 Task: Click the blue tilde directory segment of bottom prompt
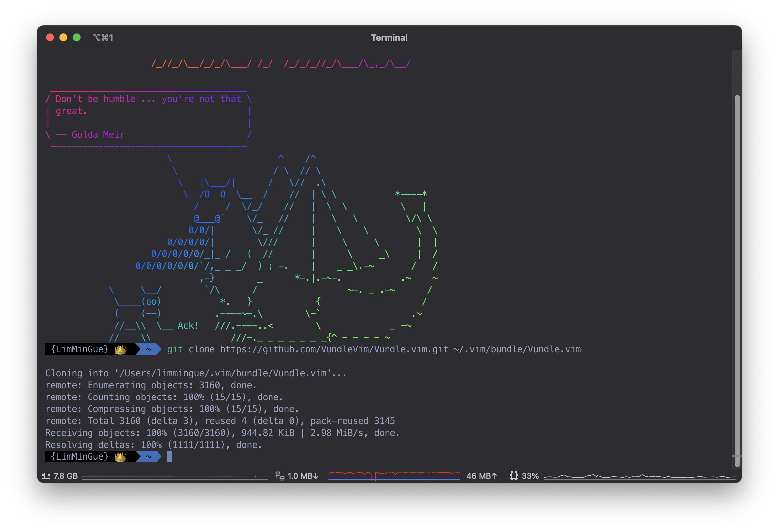click(149, 456)
